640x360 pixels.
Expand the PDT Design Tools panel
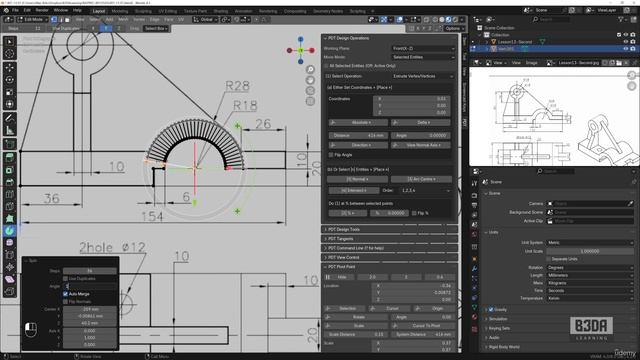(390, 229)
